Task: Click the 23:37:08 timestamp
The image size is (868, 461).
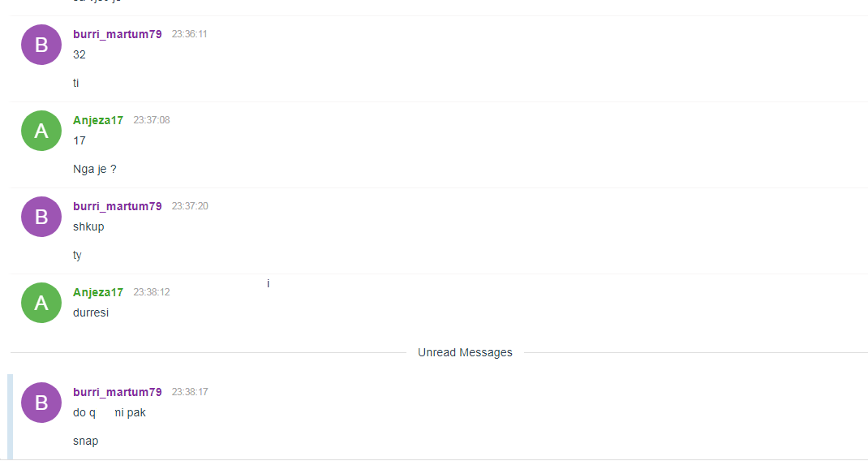Action: tap(152, 120)
